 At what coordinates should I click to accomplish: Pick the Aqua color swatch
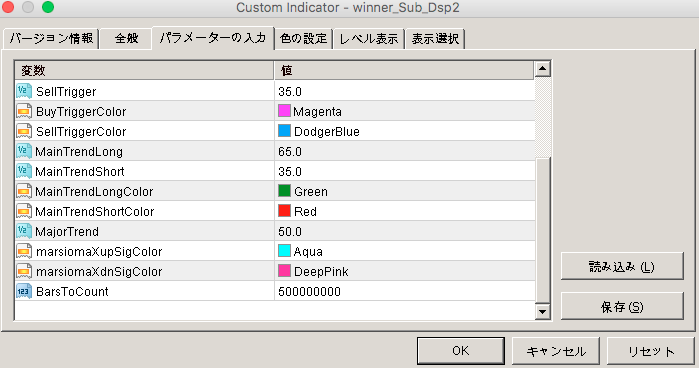[x=284, y=251]
